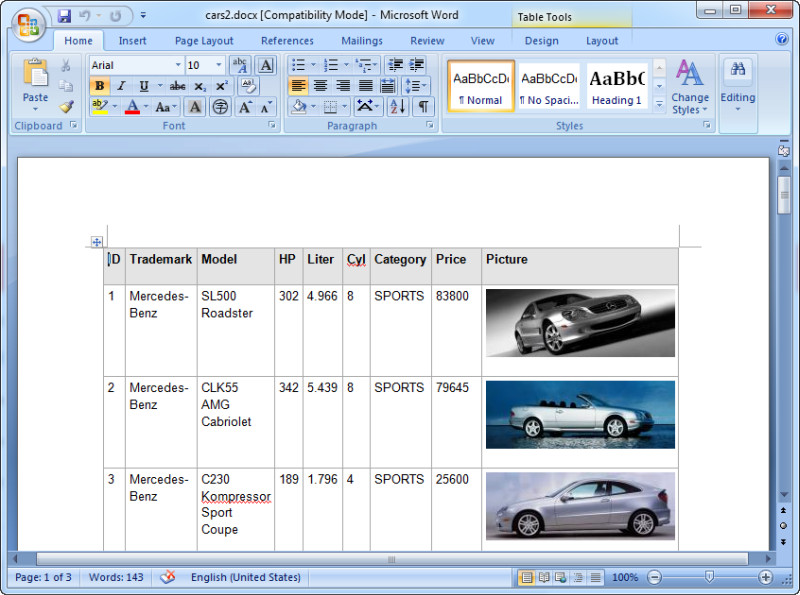The image size is (800, 595).
Task: Switch to the Insert tab
Action: point(132,41)
